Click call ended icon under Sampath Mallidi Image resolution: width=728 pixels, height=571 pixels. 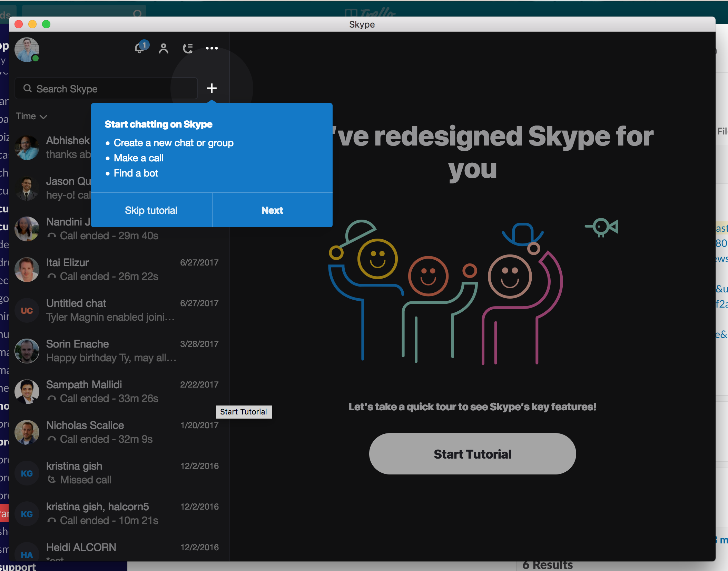[x=51, y=398]
